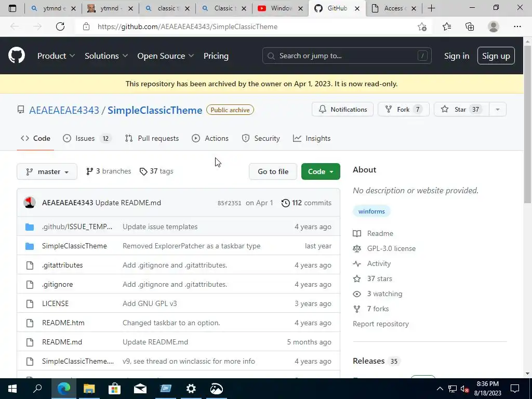The height and width of the screenshot is (399, 532).
Task: Open the README.md file
Action: tap(62, 342)
